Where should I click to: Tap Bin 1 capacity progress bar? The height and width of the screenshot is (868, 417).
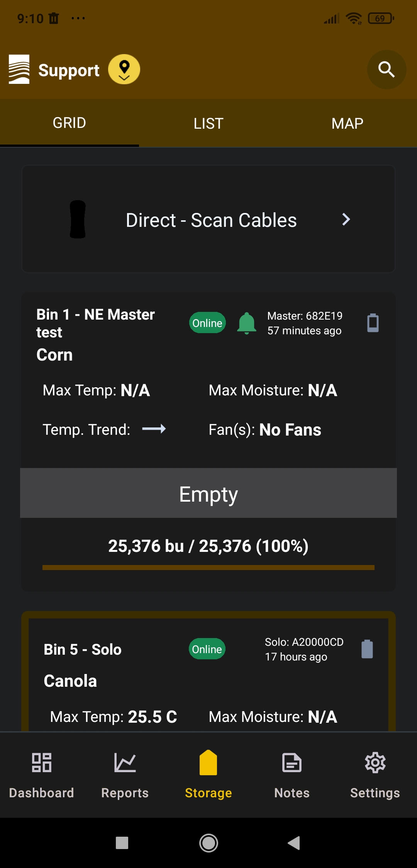click(x=208, y=567)
